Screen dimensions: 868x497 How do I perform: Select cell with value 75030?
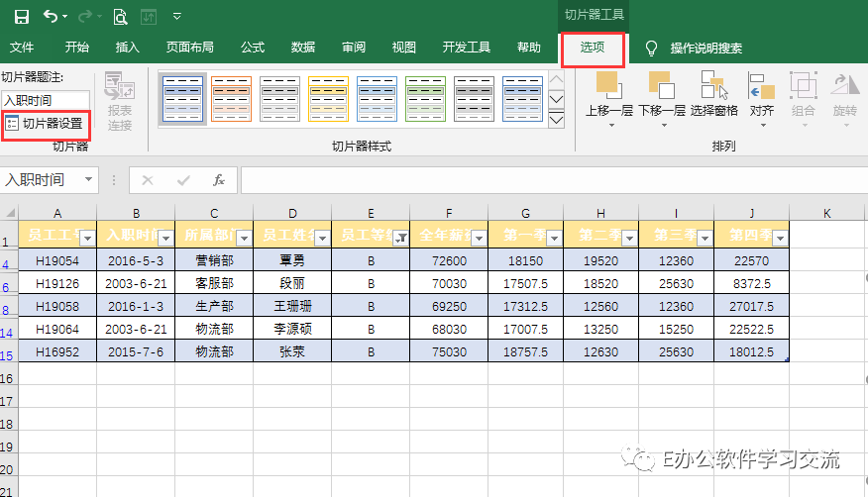pyautogui.click(x=449, y=351)
